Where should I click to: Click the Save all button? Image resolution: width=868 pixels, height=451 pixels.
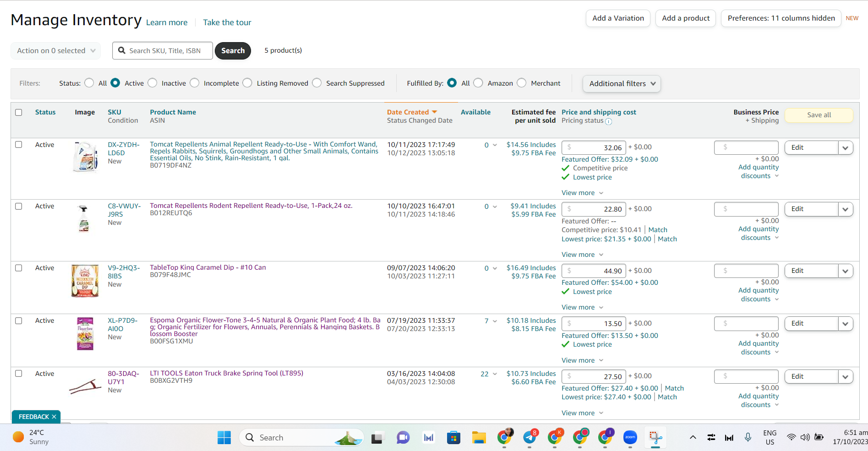tap(819, 115)
